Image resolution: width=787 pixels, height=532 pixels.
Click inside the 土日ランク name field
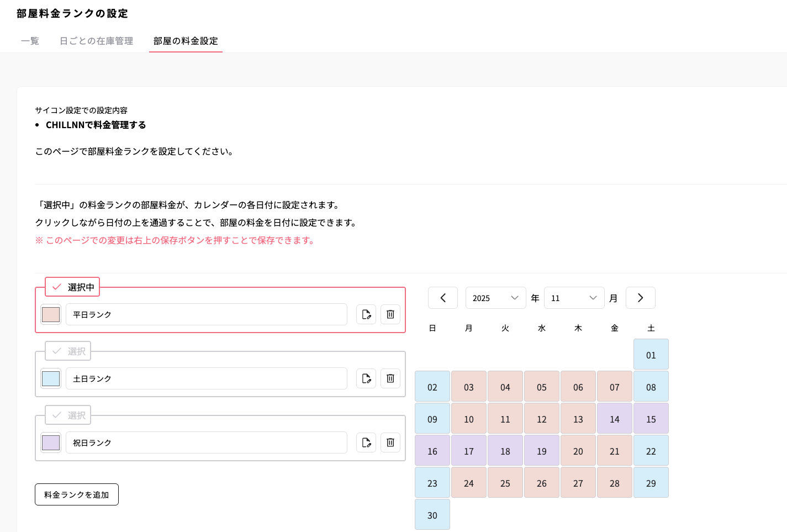pos(206,378)
